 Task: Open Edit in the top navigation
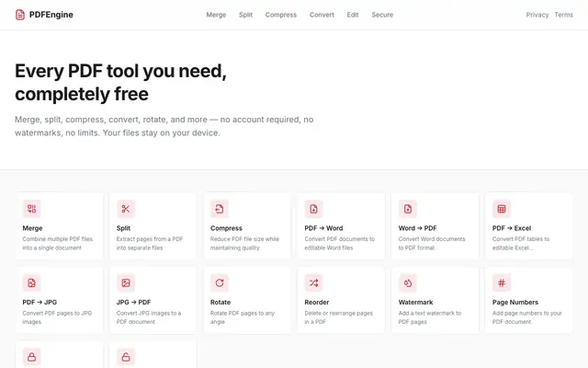[x=353, y=15]
